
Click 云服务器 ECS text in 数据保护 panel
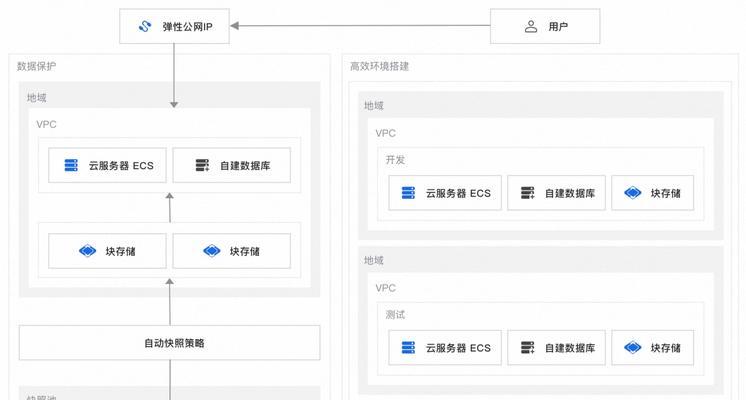121,166
